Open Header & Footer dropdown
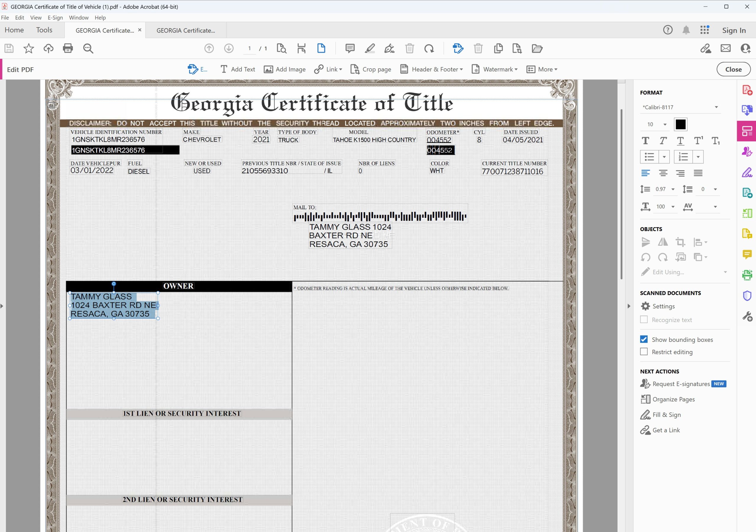Screen dimensions: 756x532 [x=431, y=69]
